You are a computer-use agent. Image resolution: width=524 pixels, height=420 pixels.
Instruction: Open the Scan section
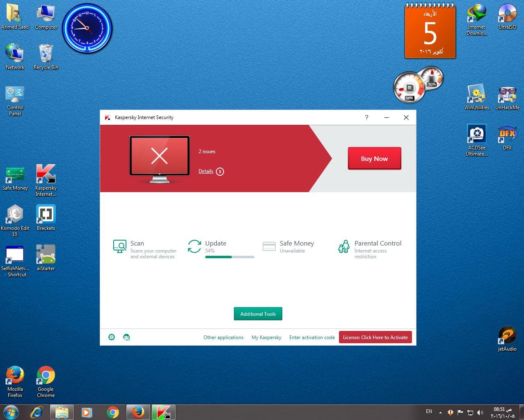click(145, 249)
